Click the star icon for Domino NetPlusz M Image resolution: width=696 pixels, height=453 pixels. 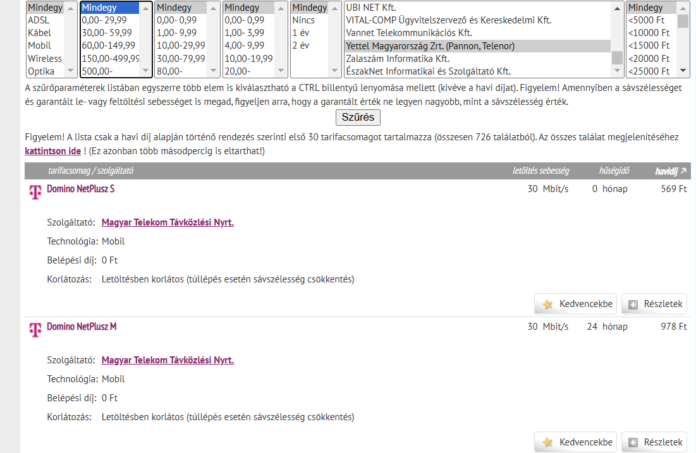click(547, 442)
